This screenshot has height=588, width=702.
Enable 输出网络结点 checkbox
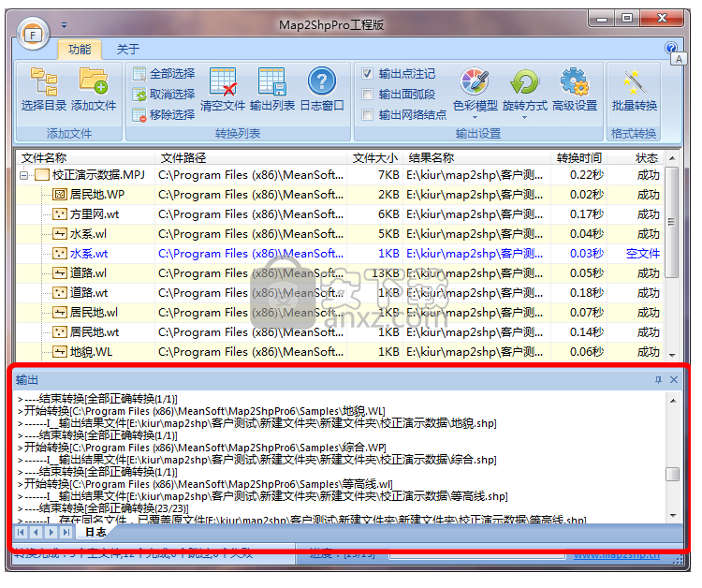coord(367,114)
